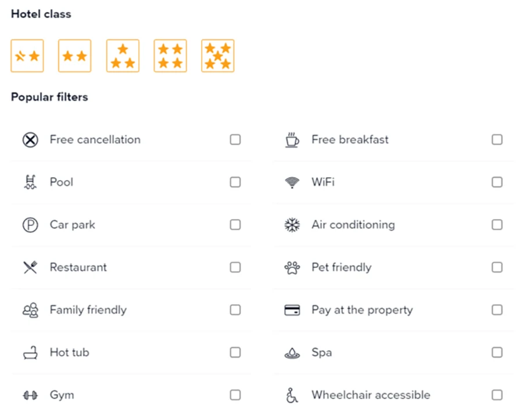
Task: Enable the Spa filter checkbox
Action: tap(497, 353)
